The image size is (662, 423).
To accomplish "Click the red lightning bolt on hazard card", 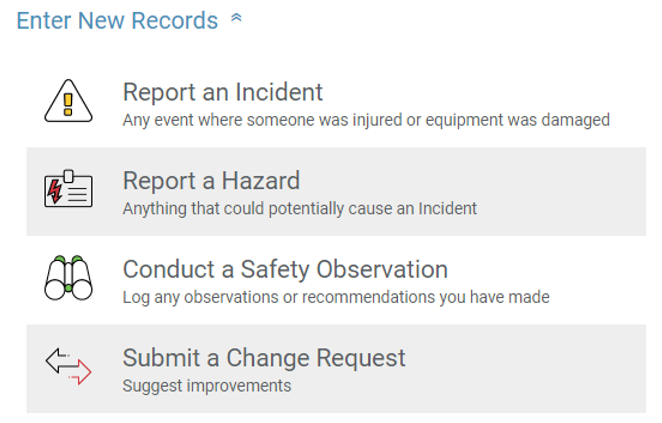I will [x=54, y=191].
